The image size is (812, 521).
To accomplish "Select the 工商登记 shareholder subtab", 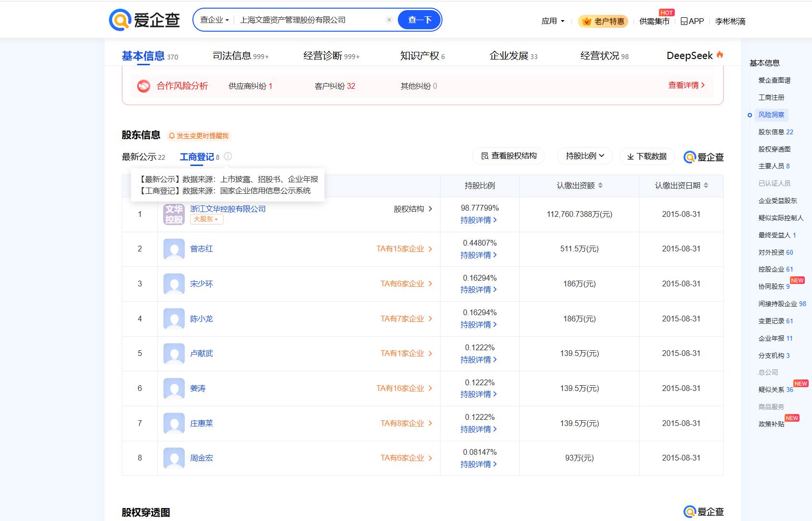I will pos(199,157).
